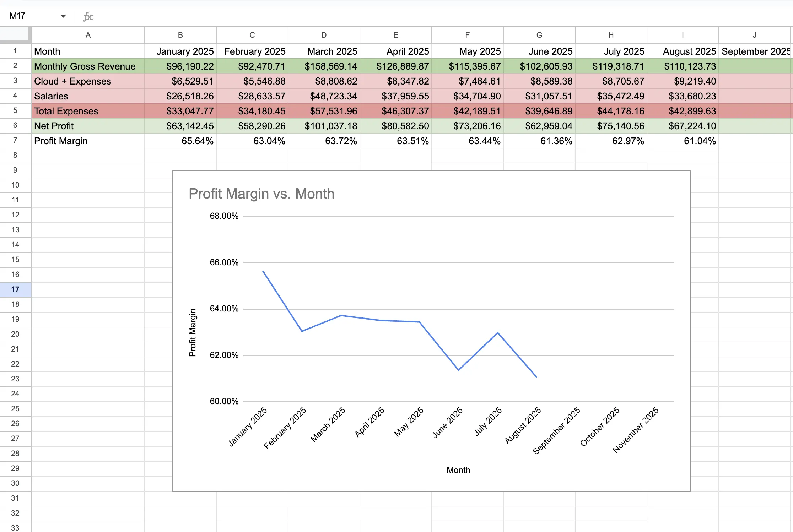The width and height of the screenshot is (793, 532).
Task: Click the Monthly Gross Revenue cell
Action: 88,66
